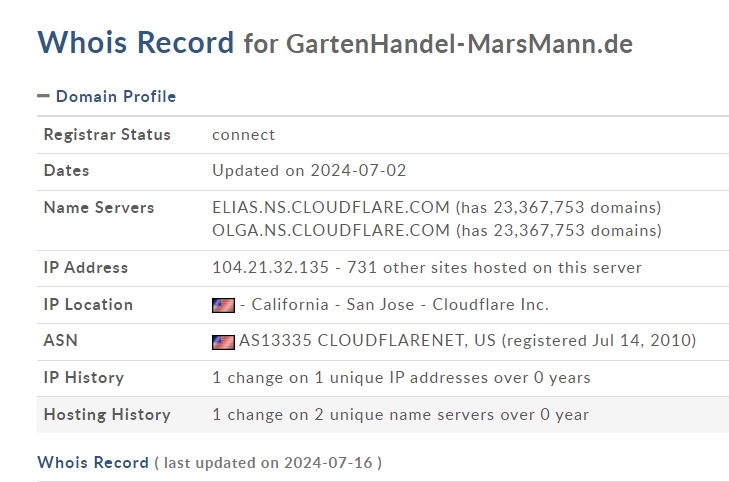Click Hosting History change summary text
The height and width of the screenshot is (482, 729).
400,414
